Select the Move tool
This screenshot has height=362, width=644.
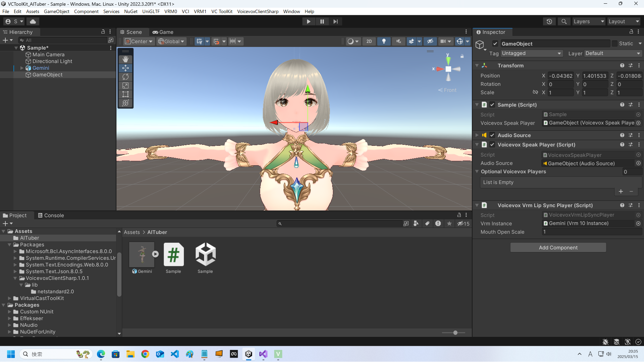[126, 68]
